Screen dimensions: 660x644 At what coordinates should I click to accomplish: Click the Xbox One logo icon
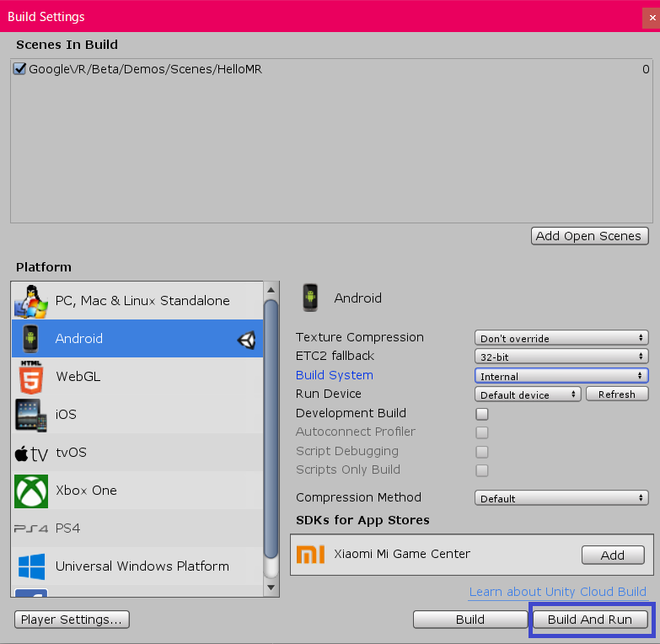coord(31,491)
